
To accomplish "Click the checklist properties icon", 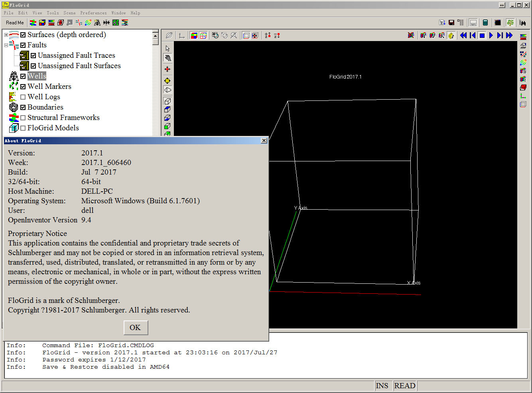I will 461,23.
